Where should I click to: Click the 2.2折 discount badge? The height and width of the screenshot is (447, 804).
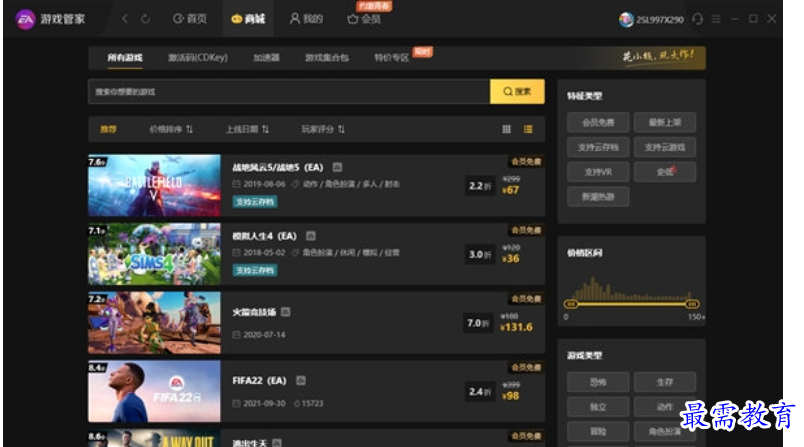(479, 186)
